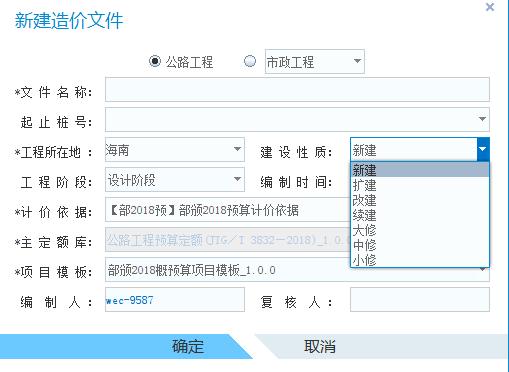Viewport: 509px width, 372px height.
Task: Choose 大修 in the dropdown list
Action: click(420, 230)
